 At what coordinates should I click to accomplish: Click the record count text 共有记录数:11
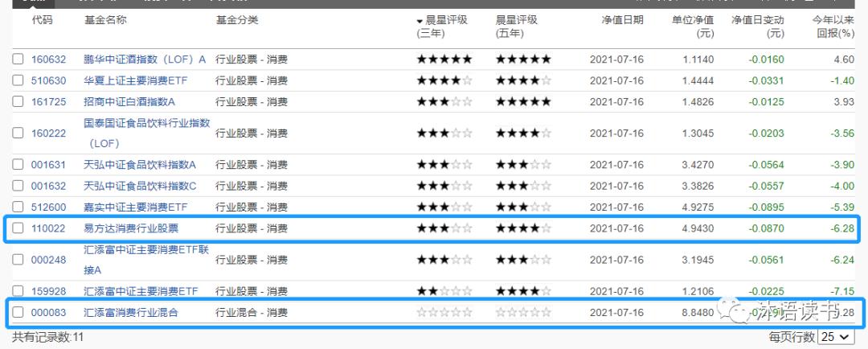point(47,336)
